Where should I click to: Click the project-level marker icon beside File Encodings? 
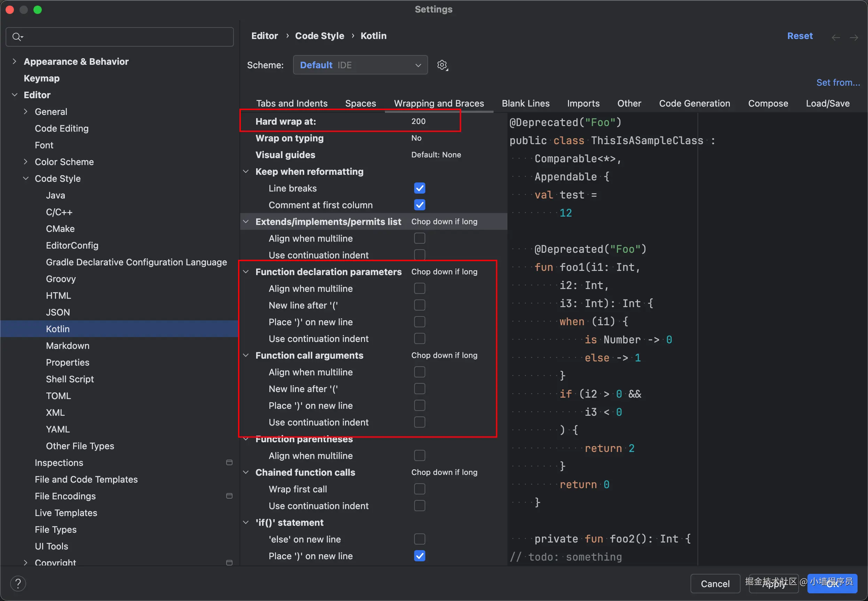229,496
